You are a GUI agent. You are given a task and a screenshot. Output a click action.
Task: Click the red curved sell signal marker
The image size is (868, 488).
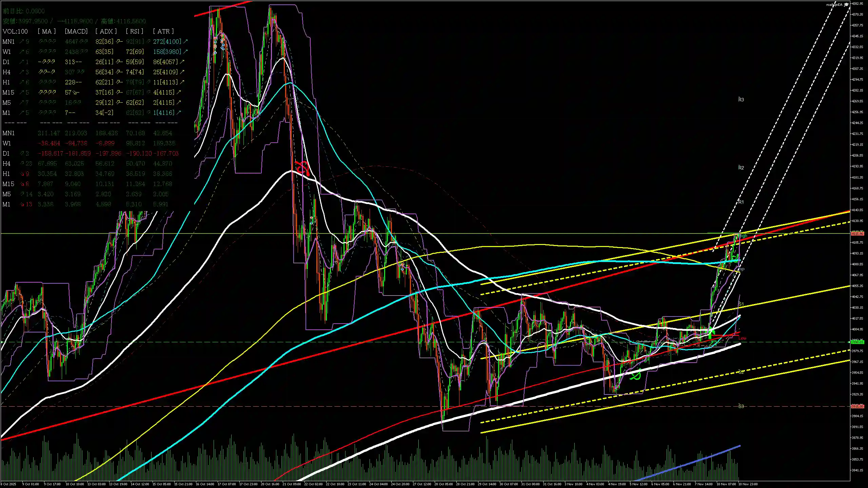pos(302,168)
